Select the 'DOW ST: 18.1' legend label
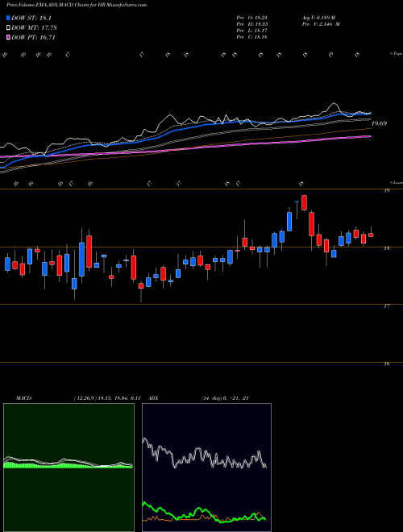 tap(31, 19)
